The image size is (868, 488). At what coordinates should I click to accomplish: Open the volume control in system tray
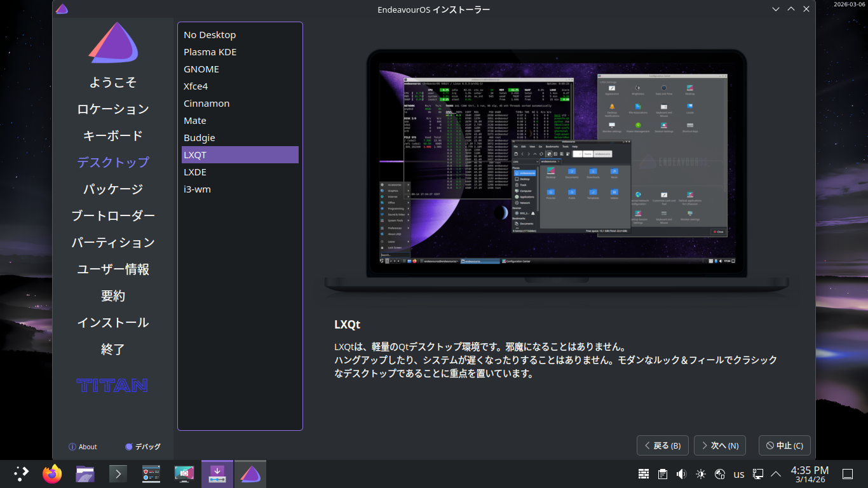click(x=682, y=474)
